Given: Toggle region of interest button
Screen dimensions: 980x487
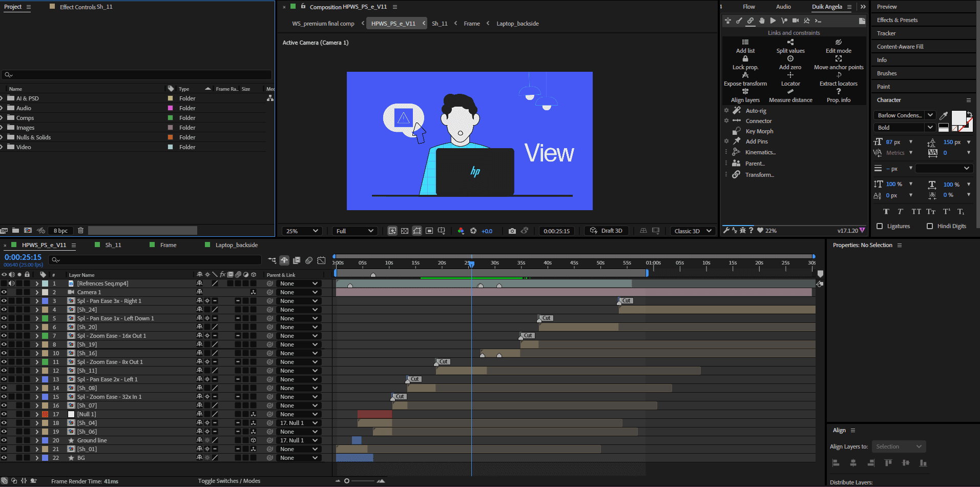Looking at the screenshot, I should click(429, 231).
